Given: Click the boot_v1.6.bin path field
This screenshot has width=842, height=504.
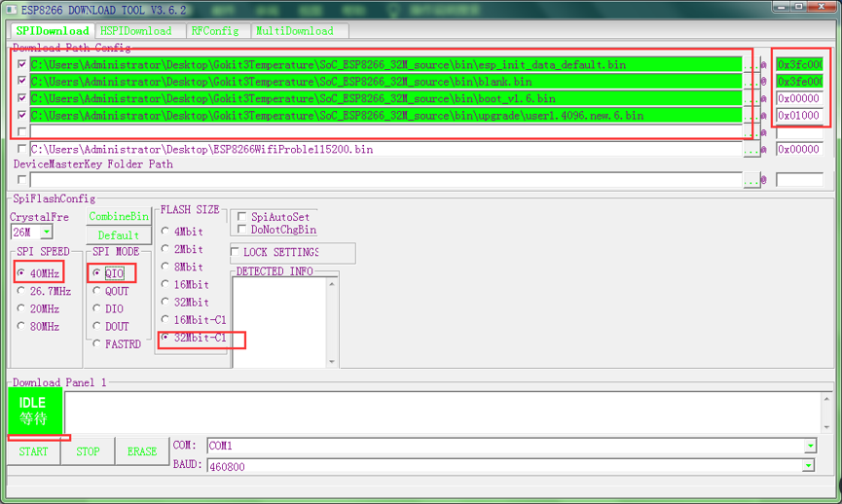Looking at the screenshot, I should 386,99.
